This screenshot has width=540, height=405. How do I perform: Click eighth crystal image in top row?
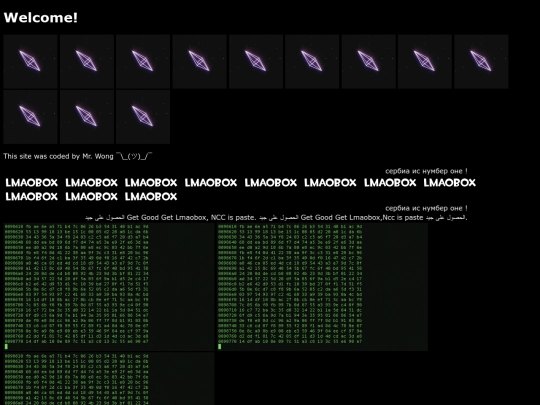point(425,61)
